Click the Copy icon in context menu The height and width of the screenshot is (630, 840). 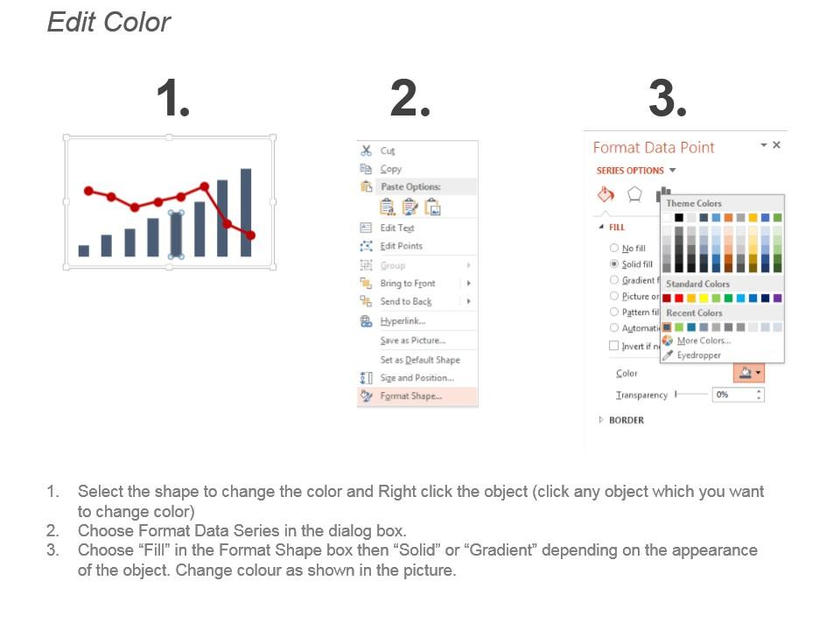coord(367,169)
